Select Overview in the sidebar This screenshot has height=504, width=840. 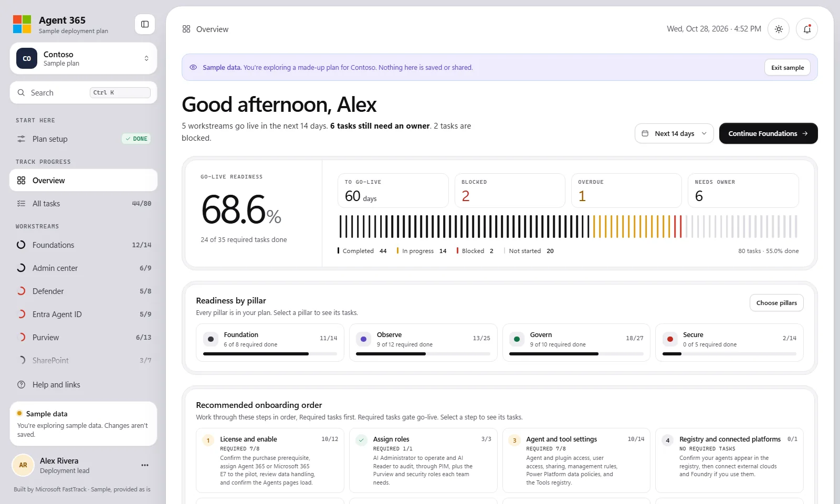pos(83,180)
